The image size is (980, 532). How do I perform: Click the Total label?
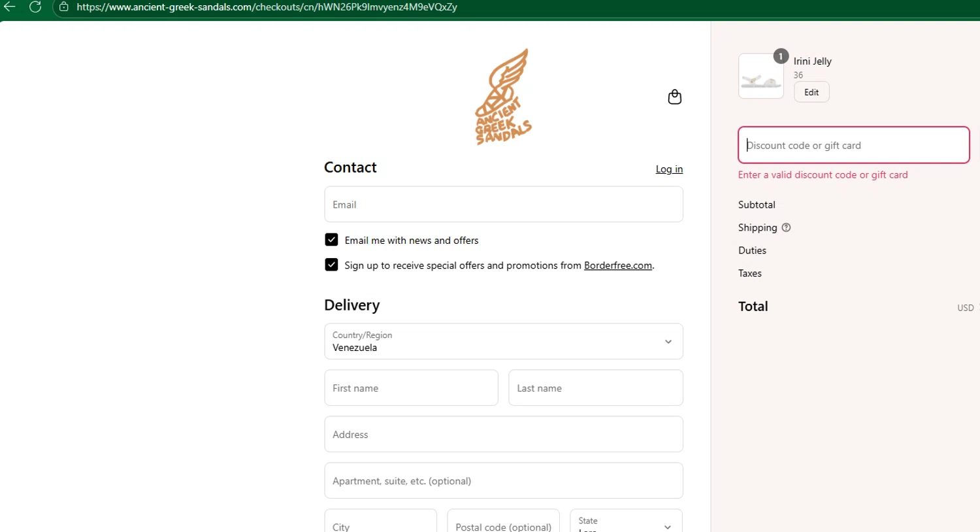tap(753, 307)
